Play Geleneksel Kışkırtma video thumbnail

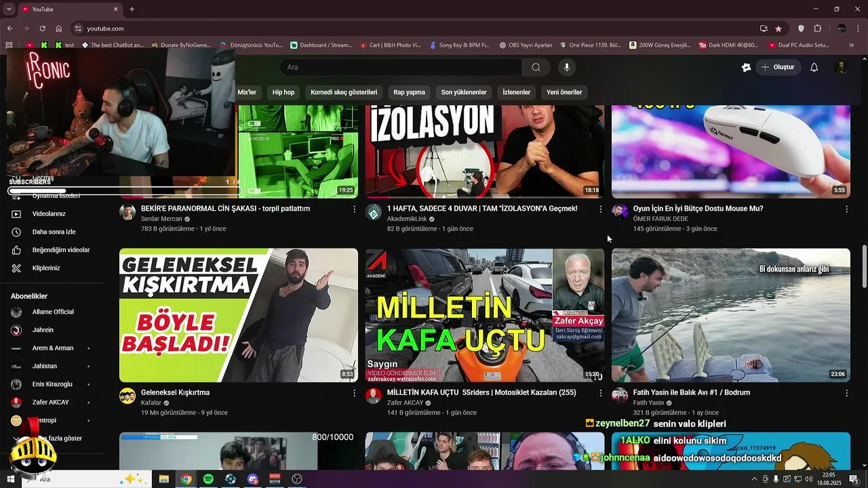(x=239, y=315)
